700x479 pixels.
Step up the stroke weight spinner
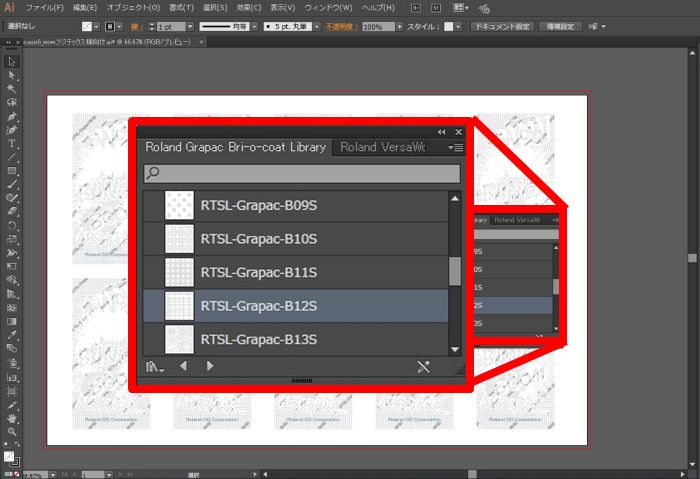pyautogui.click(x=152, y=24)
